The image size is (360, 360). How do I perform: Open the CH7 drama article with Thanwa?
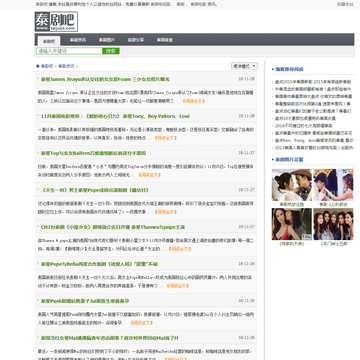113,227
